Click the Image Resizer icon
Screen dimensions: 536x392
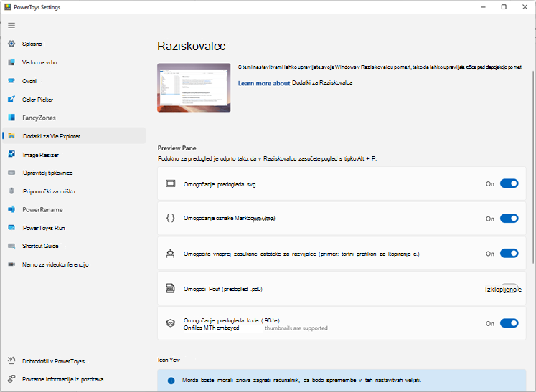11,154
